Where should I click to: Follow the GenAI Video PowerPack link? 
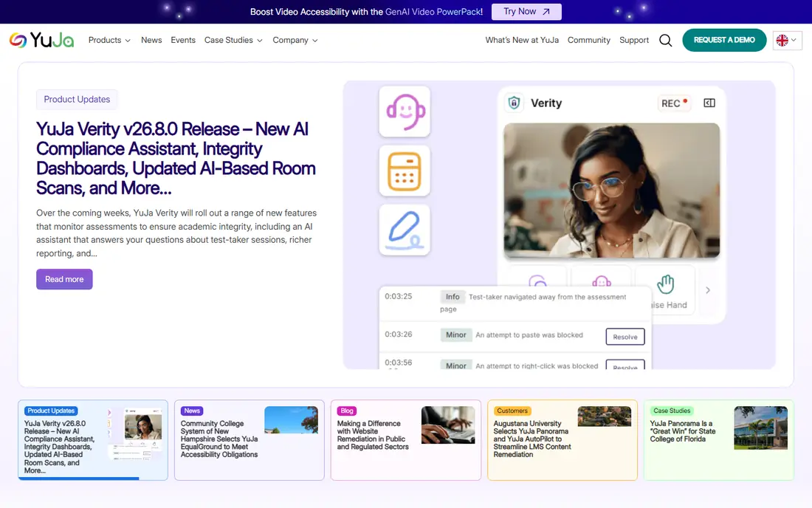433,12
